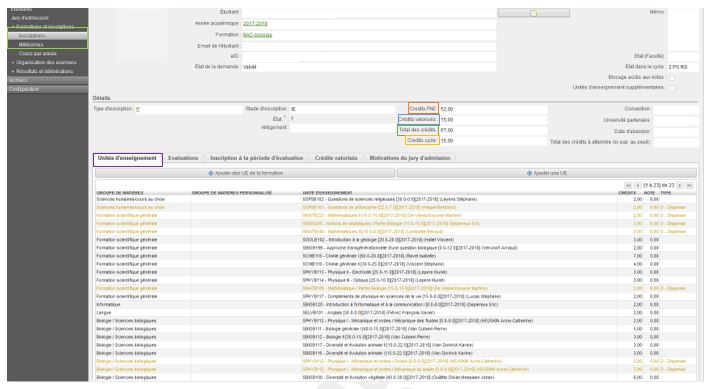This screenshot has width=712, height=389.
Task: Open the Crédits valorisés tab
Action: coord(336,158)
